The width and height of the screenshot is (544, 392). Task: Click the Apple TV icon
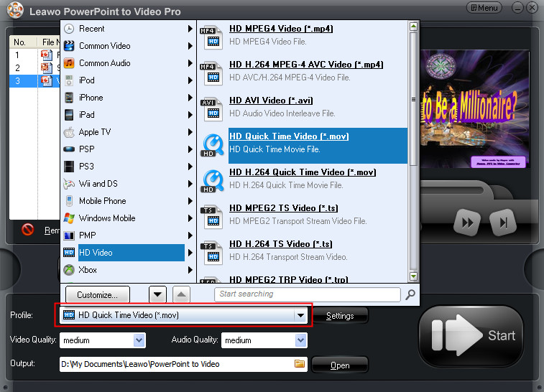coord(69,132)
